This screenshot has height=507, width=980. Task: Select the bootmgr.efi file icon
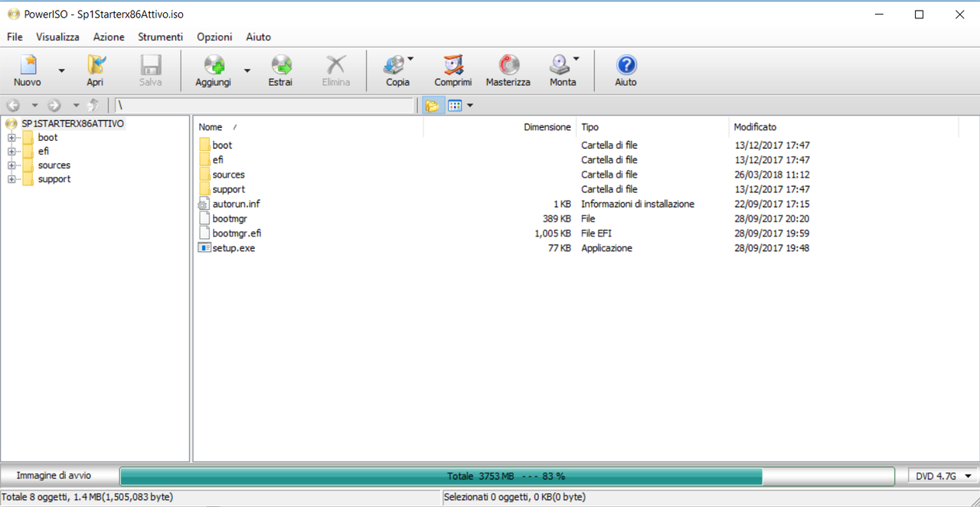tap(204, 233)
